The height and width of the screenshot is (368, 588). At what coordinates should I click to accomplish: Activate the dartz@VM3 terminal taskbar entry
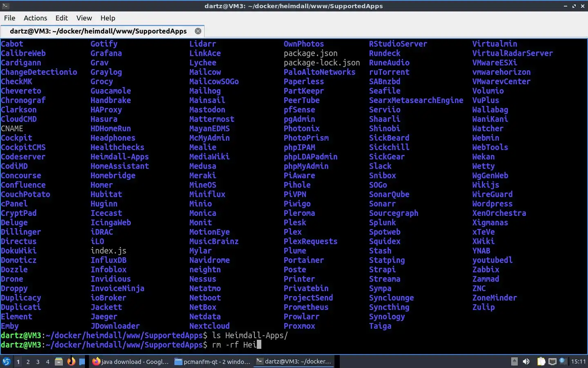tap(294, 361)
